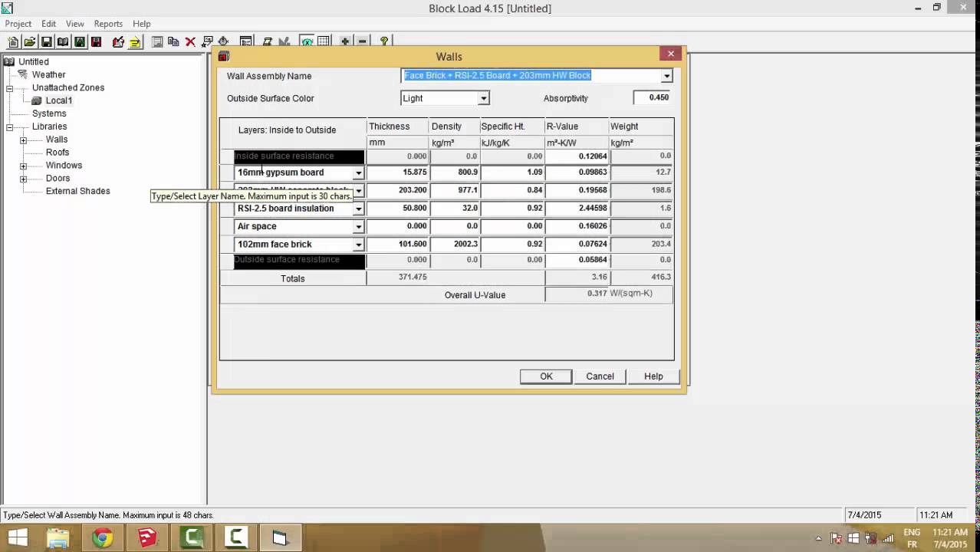Open the Windows Start button
The width and height of the screenshot is (980, 552).
[18, 538]
